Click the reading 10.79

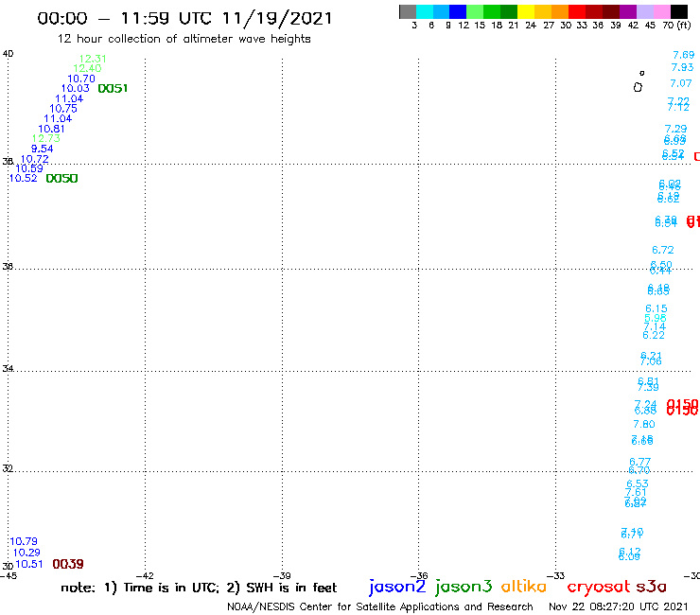tap(24, 541)
